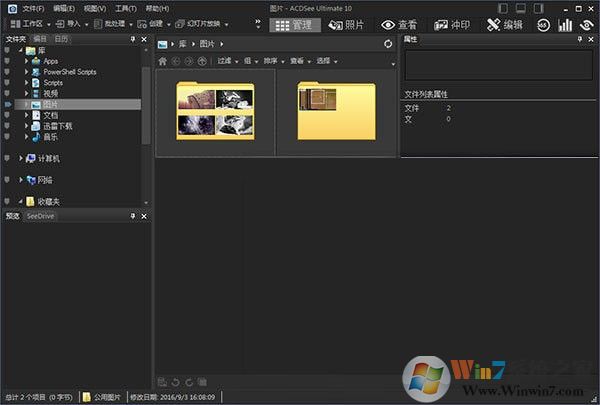Screen dimensions: 600x405
Task: Click the 365 mode icon
Action: 543,24
